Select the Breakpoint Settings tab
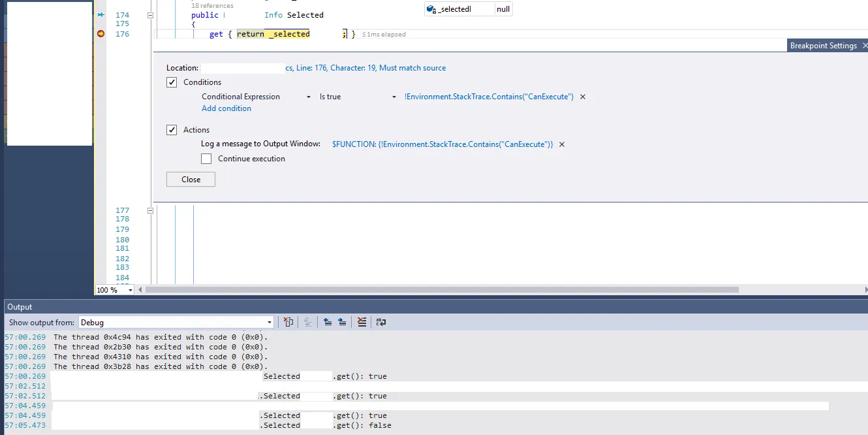Viewport: 868px width, 435px height. point(823,46)
